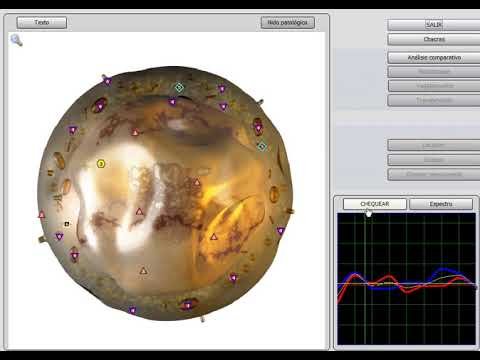The width and height of the screenshot is (480, 360).
Task: Select the small black square marker
Action: [x=67, y=224]
